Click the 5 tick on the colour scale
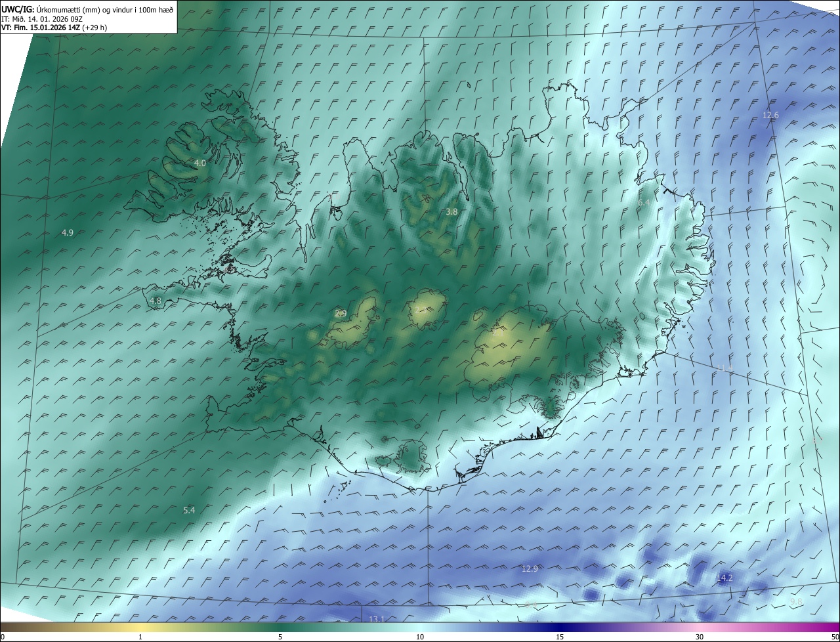This screenshot has width=840, height=642. [280, 637]
